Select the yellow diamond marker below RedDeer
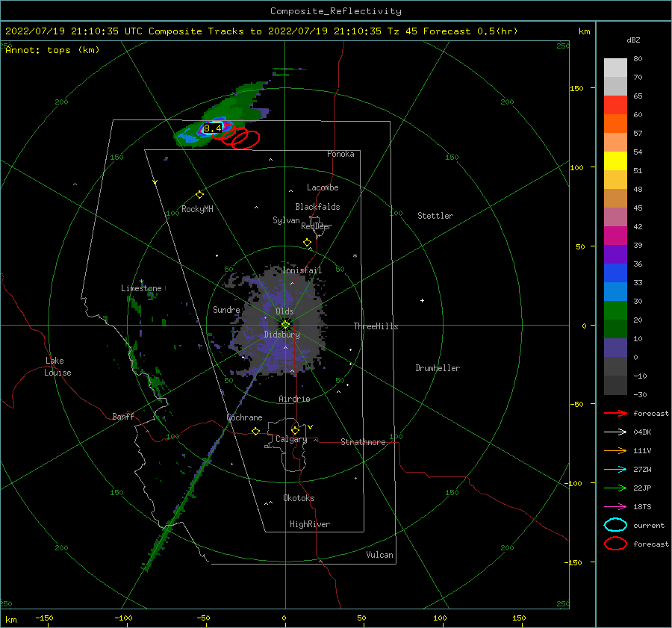The width and height of the screenshot is (672, 628). (x=308, y=243)
